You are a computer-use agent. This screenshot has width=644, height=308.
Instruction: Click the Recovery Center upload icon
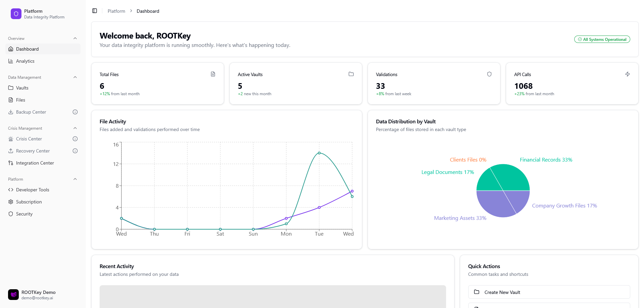coord(11,151)
